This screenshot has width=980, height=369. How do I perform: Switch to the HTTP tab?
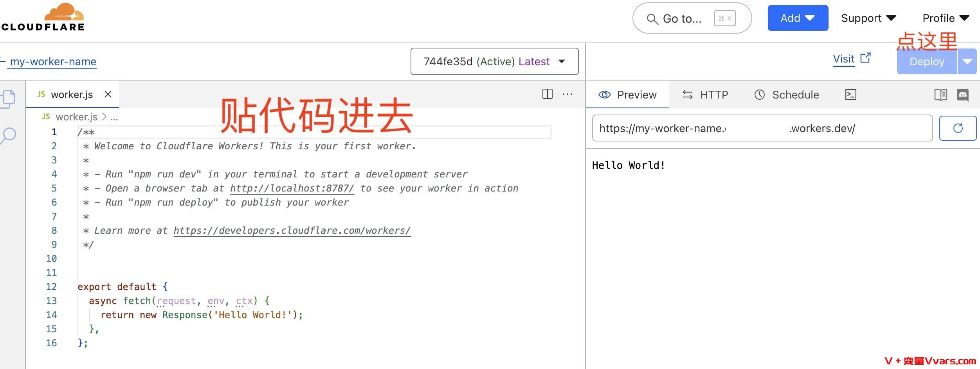click(705, 95)
